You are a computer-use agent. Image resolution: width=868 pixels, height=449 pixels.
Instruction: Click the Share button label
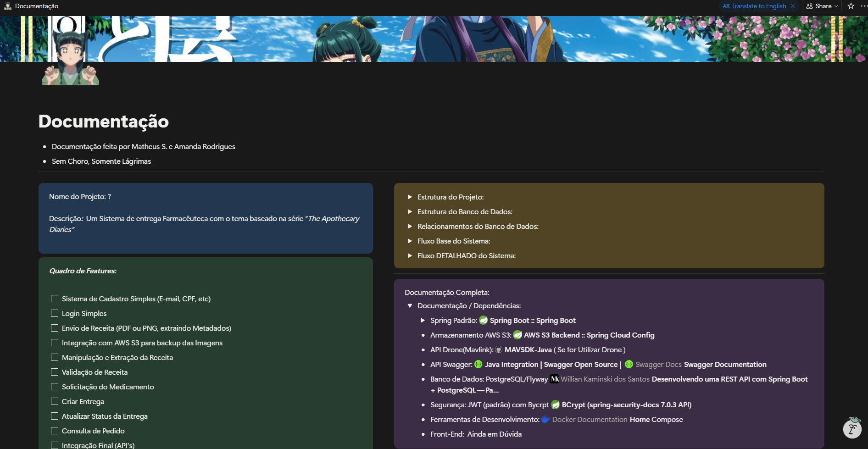click(x=823, y=6)
